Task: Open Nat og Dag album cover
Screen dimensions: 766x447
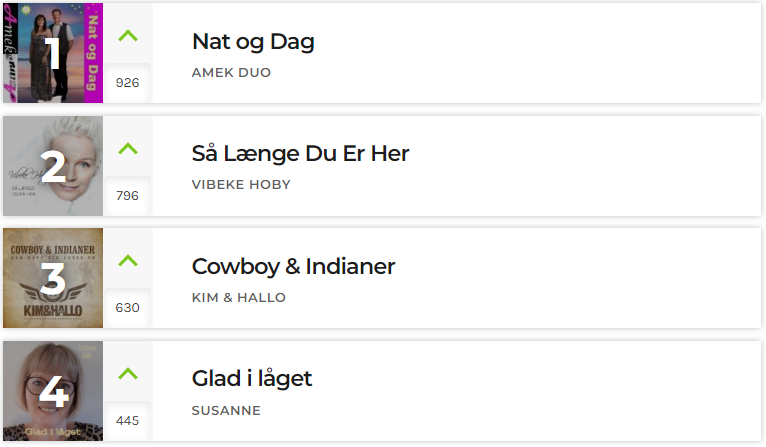Action: [53, 53]
